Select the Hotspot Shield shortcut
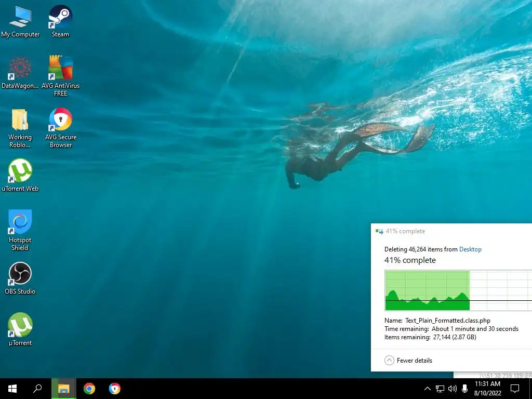Screen dimensions: 532x399 coord(20,230)
